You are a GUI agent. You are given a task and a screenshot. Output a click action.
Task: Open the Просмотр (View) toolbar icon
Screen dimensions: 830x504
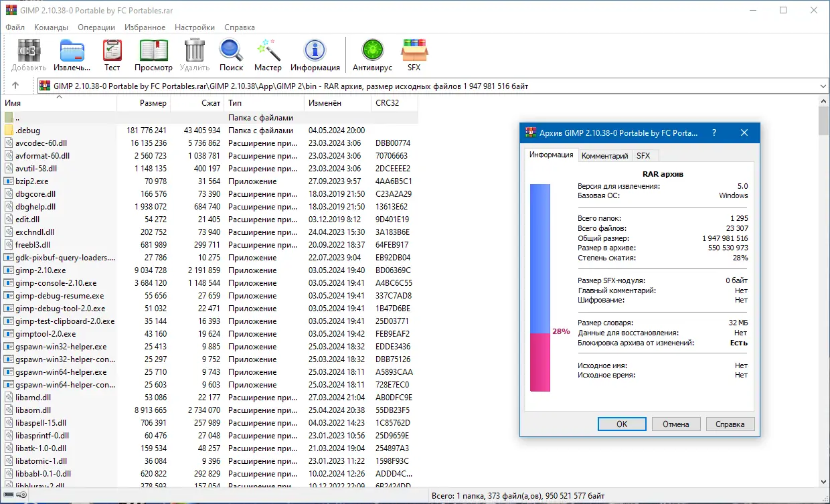(x=153, y=50)
